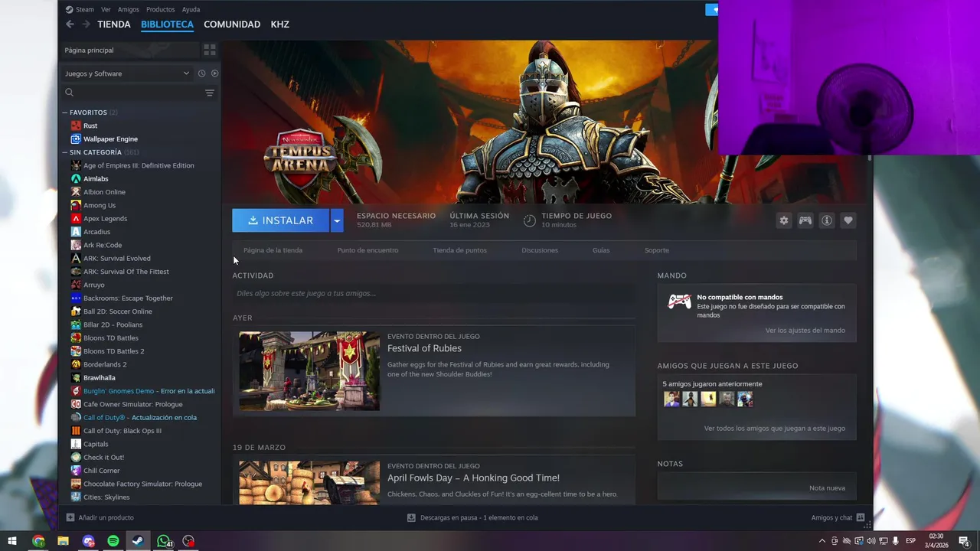Click the INSTALAR button
980x551 pixels.
(x=281, y=220)
